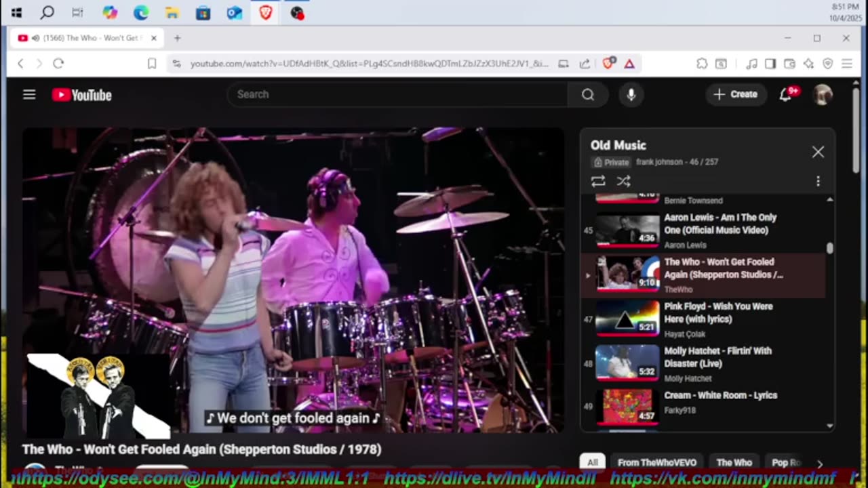Reload the page with the refresh icon
The width and height of the screenshot is (868, 488).
[58, 64]
